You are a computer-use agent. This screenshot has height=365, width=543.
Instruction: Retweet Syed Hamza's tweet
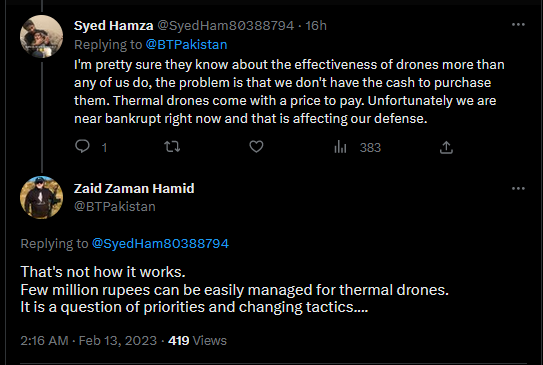pos(172,146)
